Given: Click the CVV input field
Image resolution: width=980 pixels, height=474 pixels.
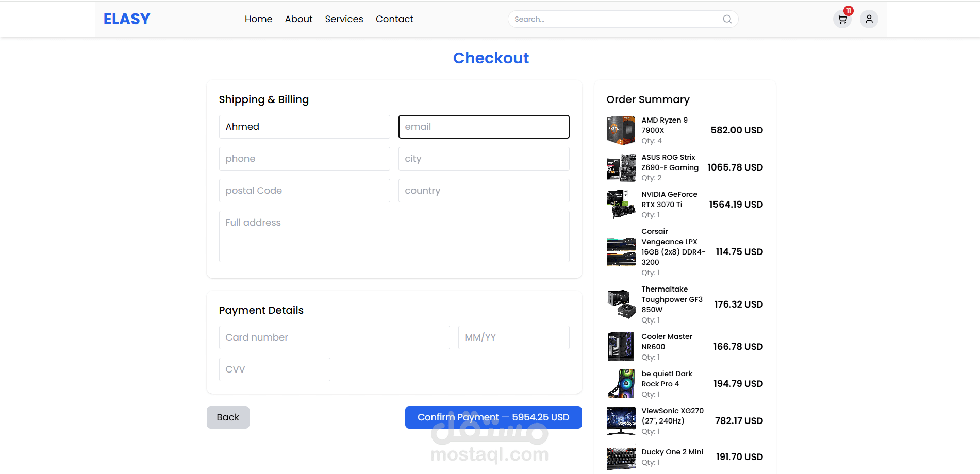Looking at the screenshot, I should [x=275, y=369].
